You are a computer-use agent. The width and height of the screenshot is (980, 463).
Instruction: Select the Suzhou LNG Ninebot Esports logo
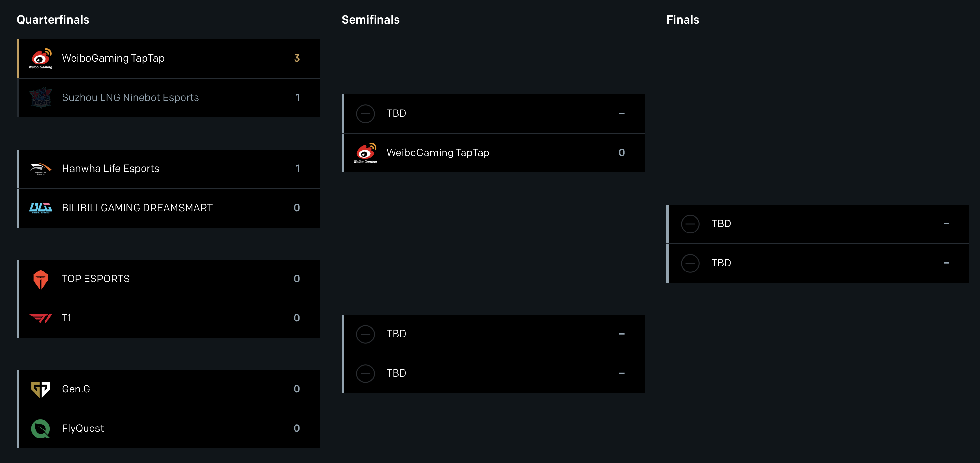pyautogui.click(x=40, y=98)
